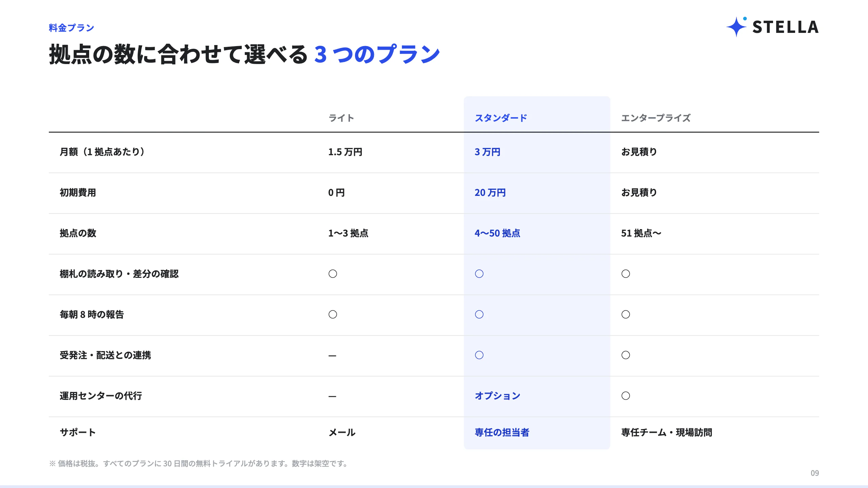Click the 料金プラン section label
This screenshot has height=488, width=868.
[x=71, y=28]
